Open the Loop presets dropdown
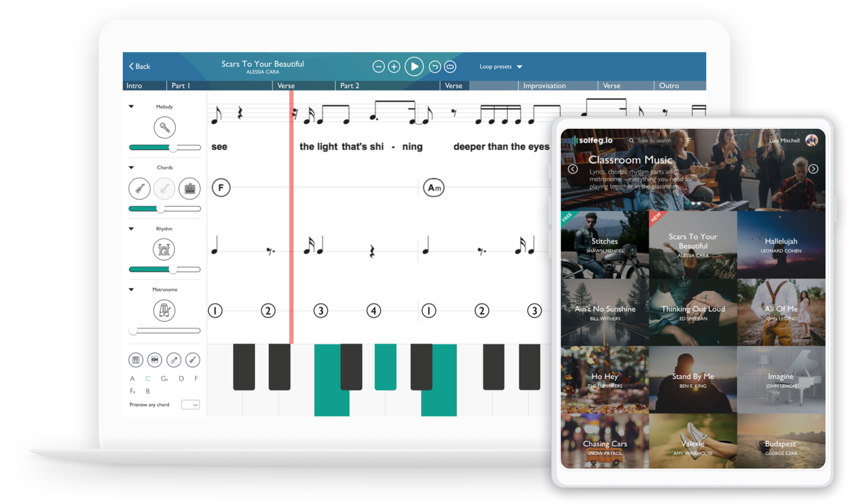Screen dimensions: 850x504 tap(500, 66)
